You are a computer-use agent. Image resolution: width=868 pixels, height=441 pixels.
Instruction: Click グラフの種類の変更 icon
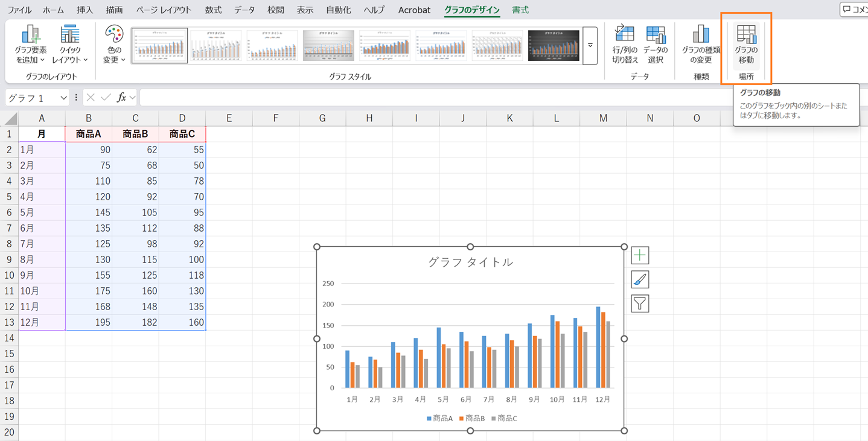[x=701, y=45]
